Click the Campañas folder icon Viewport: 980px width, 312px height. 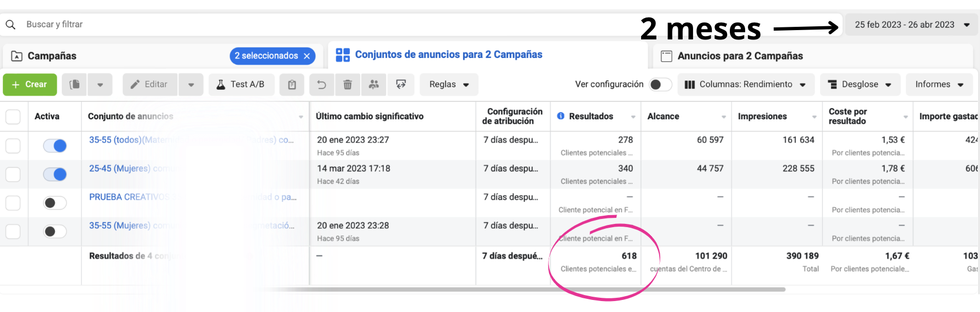[x=16, y=56]
